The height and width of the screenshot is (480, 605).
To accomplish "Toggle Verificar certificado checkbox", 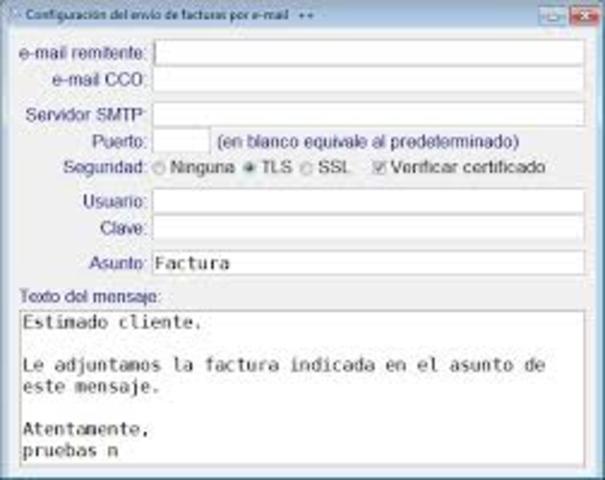I will click(x=379, y=167).
